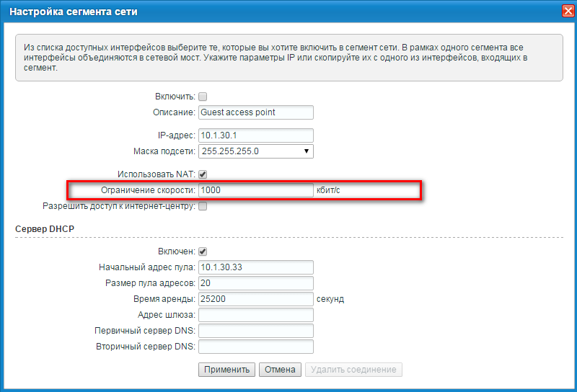This screenshot has height=392, width=577.
Task: Open the Маска подсети dropdown
Action: pyautogui.click(x=255, y=151)
